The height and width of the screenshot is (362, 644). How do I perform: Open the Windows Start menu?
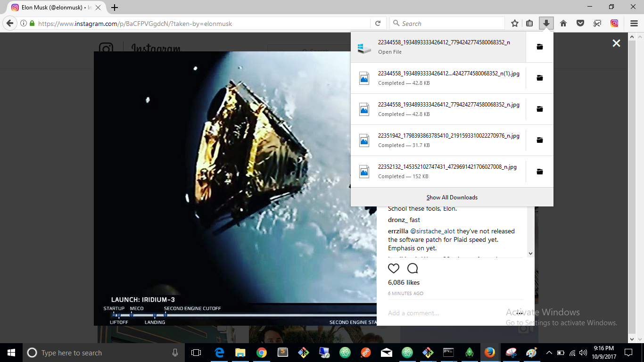(x=11, y=353)
